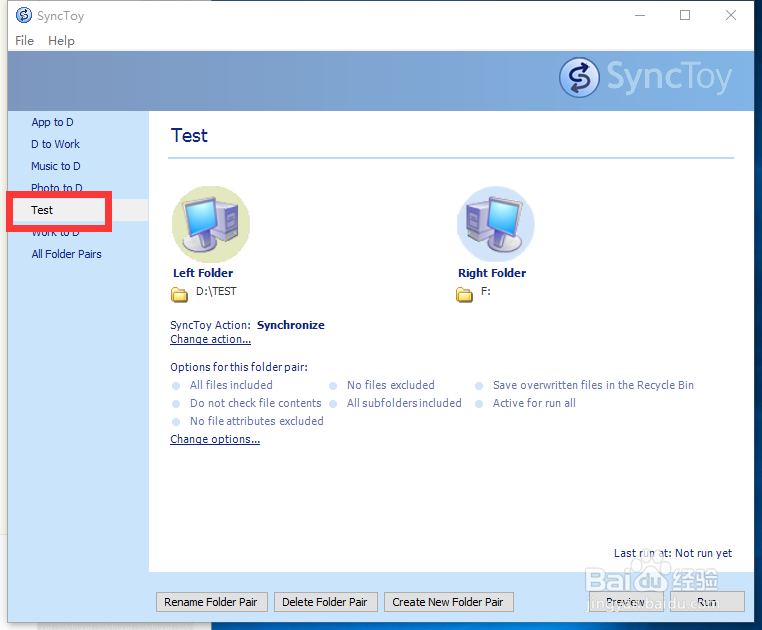Click 'Save overwritten files in the Recycle Bin' text
Screen dimensions: 762x630
593,385
